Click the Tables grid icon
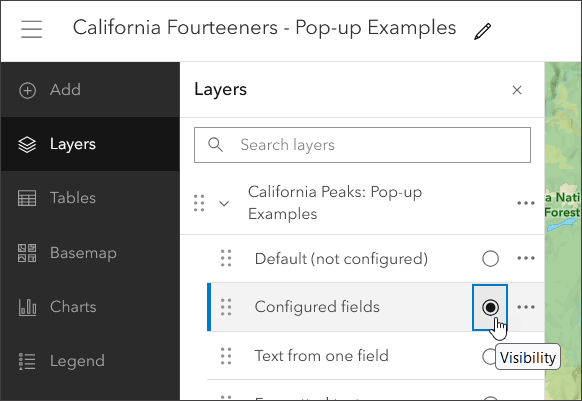 point(27,198)
